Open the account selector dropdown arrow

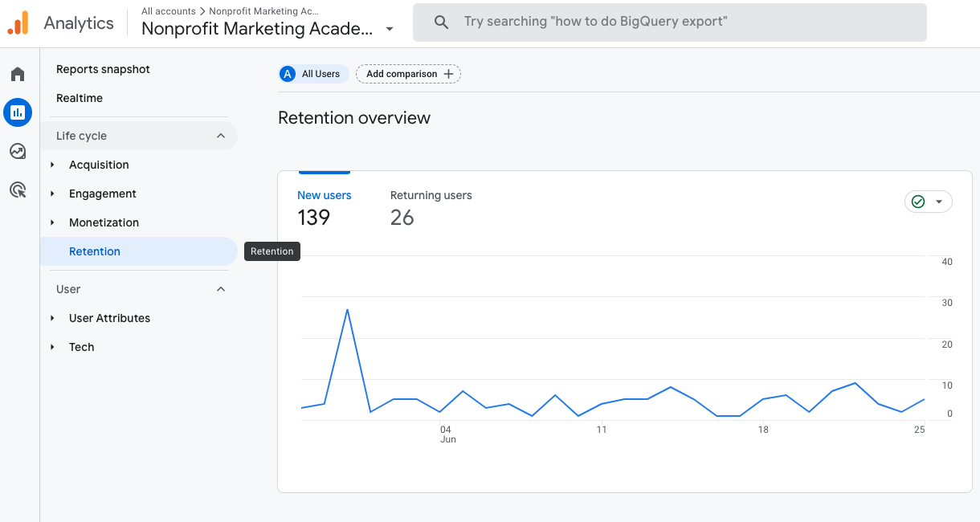390,29
